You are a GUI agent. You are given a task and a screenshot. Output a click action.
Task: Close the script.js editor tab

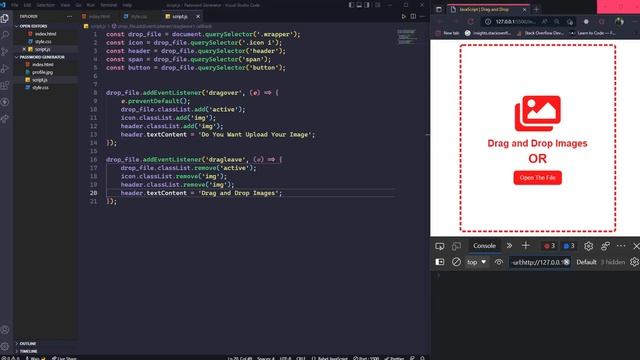tap(198, 16)
